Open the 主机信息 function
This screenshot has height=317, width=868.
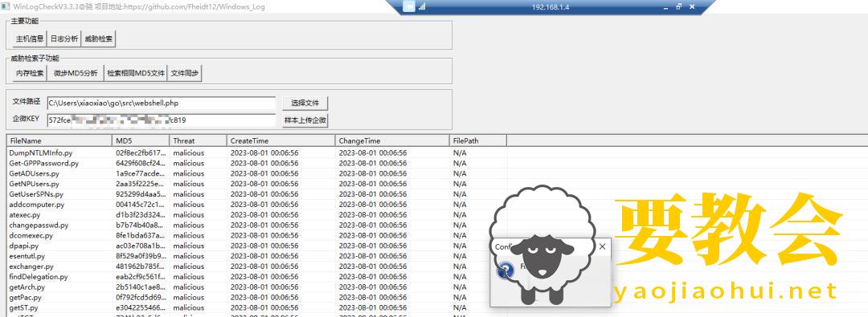30,39
